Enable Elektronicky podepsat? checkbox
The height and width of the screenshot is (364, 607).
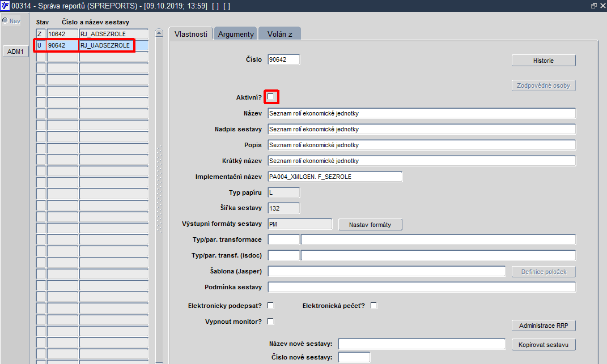[271, 306]
